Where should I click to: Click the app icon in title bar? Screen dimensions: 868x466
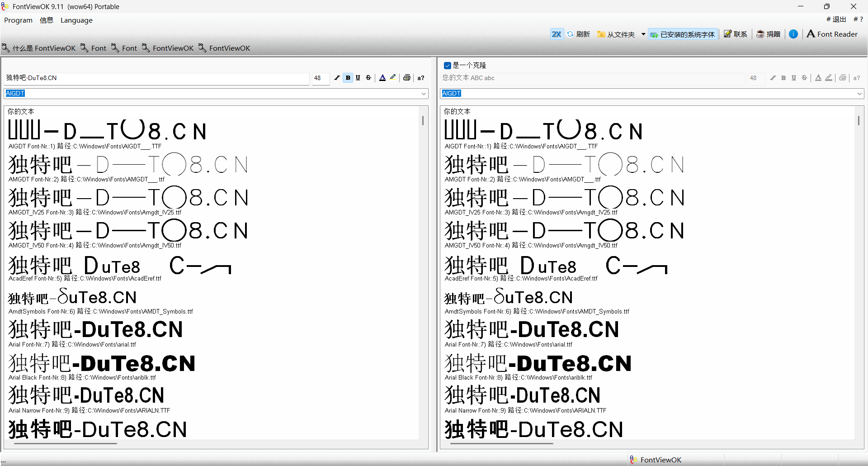click(5, 6)
